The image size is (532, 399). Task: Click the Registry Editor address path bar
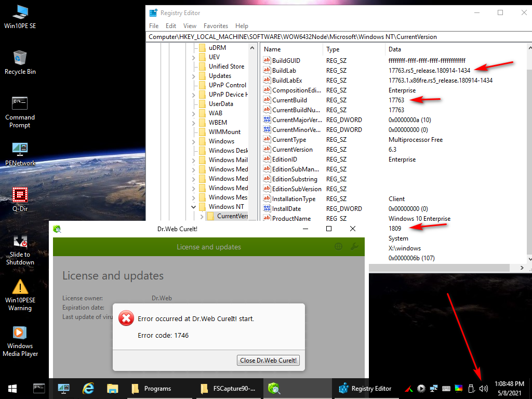click(x=339, y=37)
